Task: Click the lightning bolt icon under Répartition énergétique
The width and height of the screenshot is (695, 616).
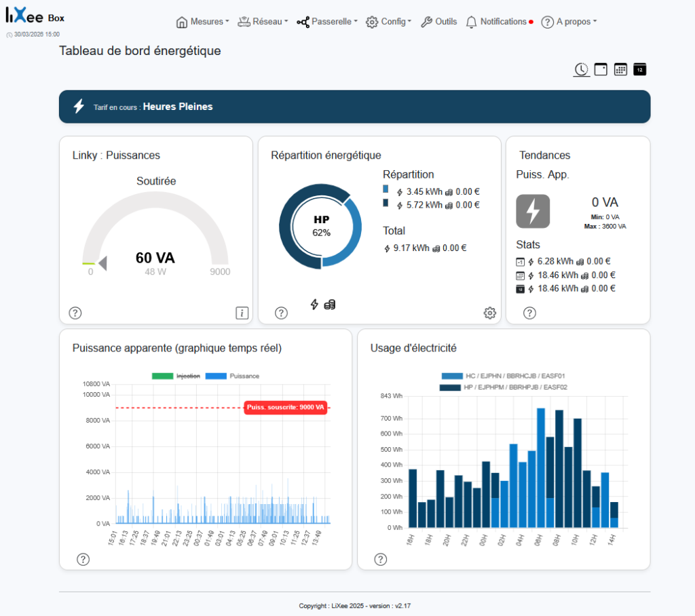Action: (315, 305)
